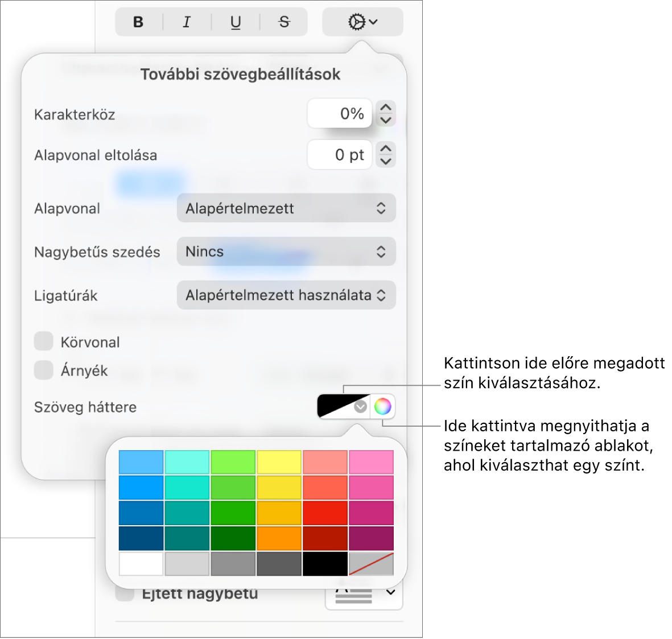Toggle Bold text formatting
Screen dimensions: 672x639
click(x=138, y=22)
